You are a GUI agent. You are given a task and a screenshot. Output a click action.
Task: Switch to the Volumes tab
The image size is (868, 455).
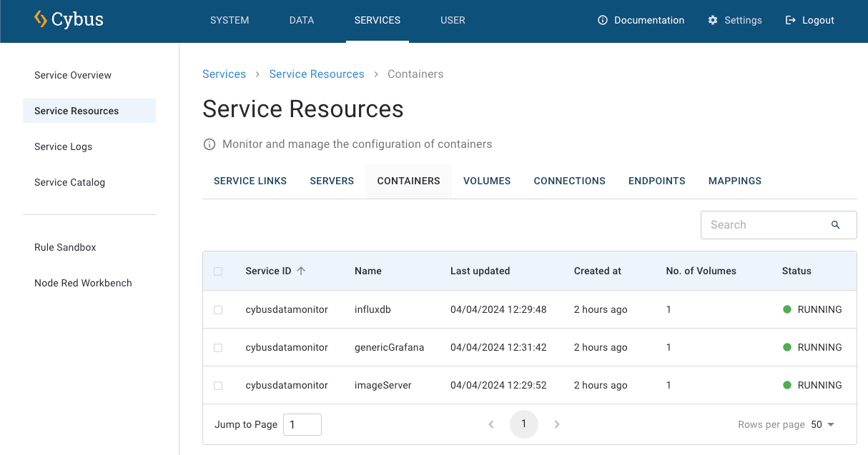coord(487,181)
